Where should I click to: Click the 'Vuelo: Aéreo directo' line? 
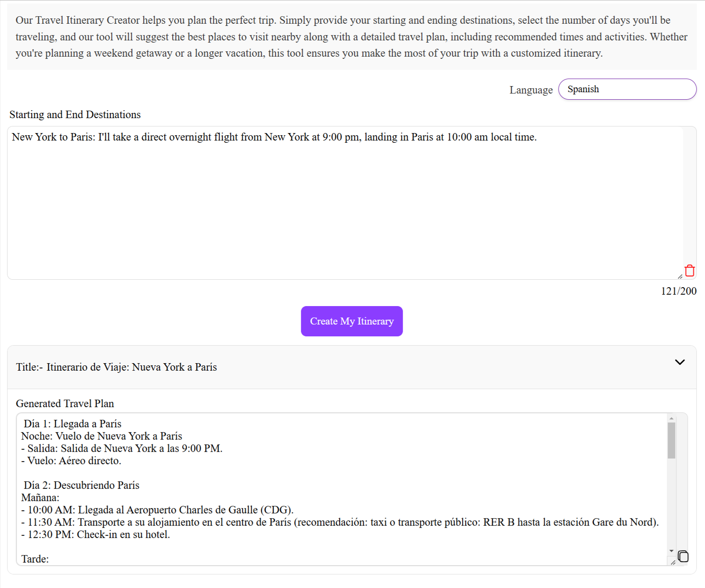(x=71, y=461)
